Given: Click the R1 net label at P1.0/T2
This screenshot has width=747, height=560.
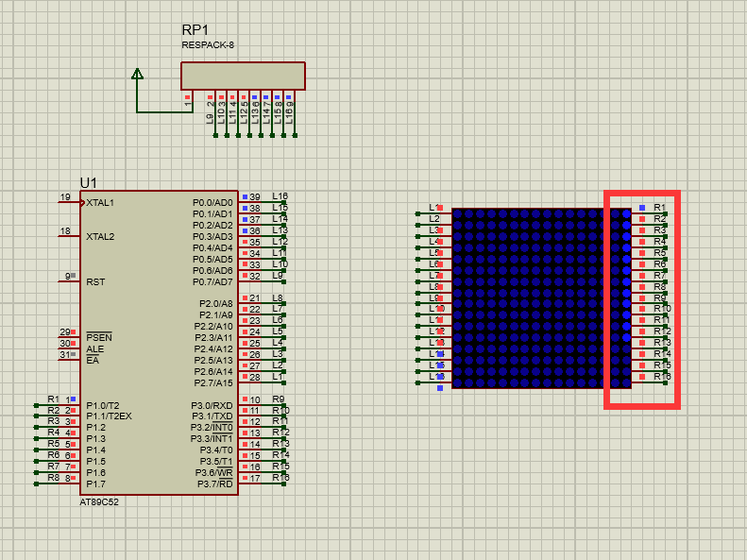Looking at the screenshot, I should [53, 399].
